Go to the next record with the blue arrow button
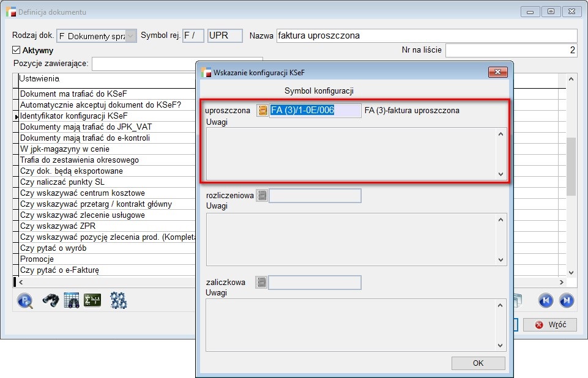The height and width of the screenshot is (378, 588). pos(567,300)
